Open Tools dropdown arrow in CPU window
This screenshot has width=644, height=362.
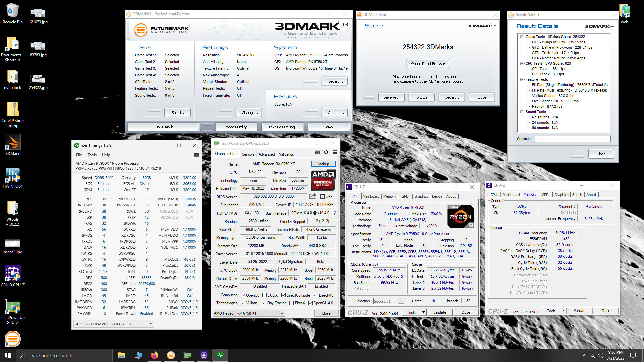[x=423, y=312]
